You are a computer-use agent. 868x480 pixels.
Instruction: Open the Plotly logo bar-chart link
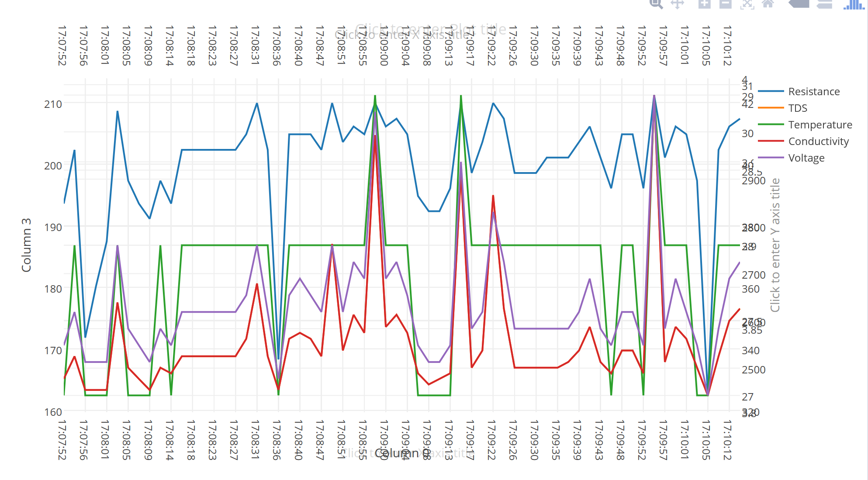(854, 4)
